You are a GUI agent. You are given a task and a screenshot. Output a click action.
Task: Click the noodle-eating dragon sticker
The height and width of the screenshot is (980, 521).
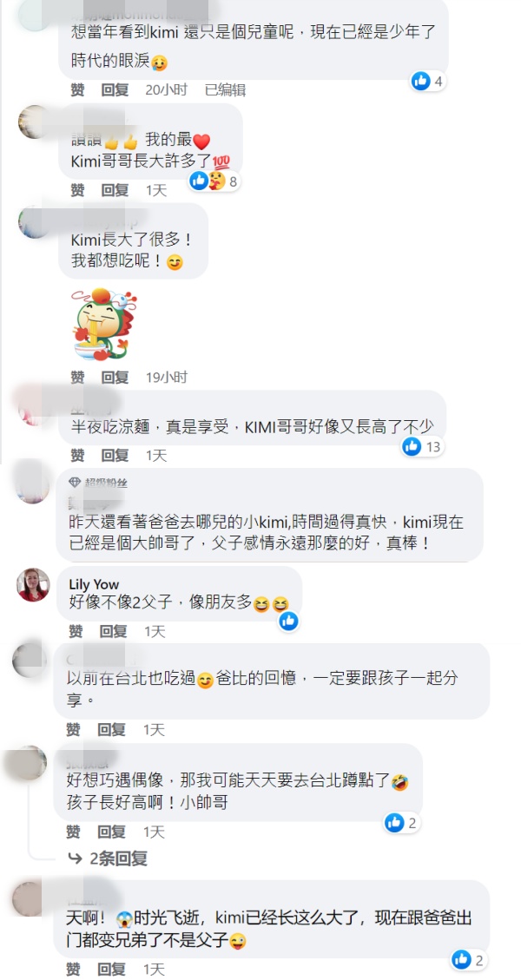pyautogui.click(x=103, y=325)
